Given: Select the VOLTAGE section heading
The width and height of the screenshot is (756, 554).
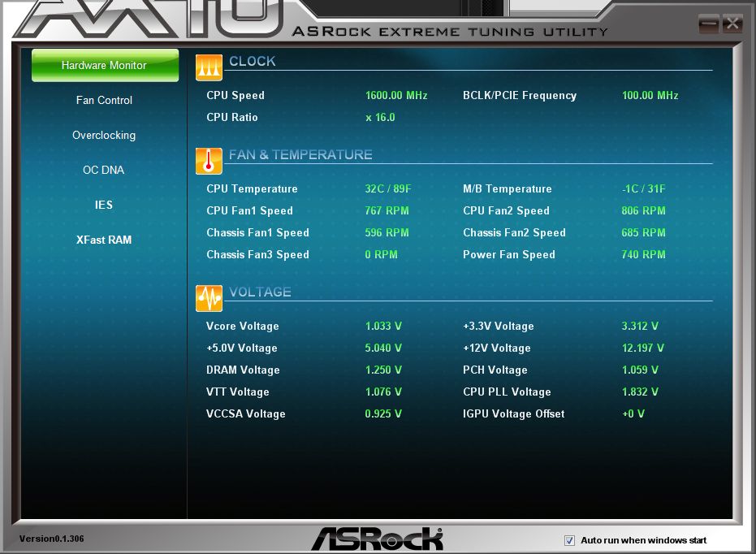Looking at the screenshot, I should 260,292.
